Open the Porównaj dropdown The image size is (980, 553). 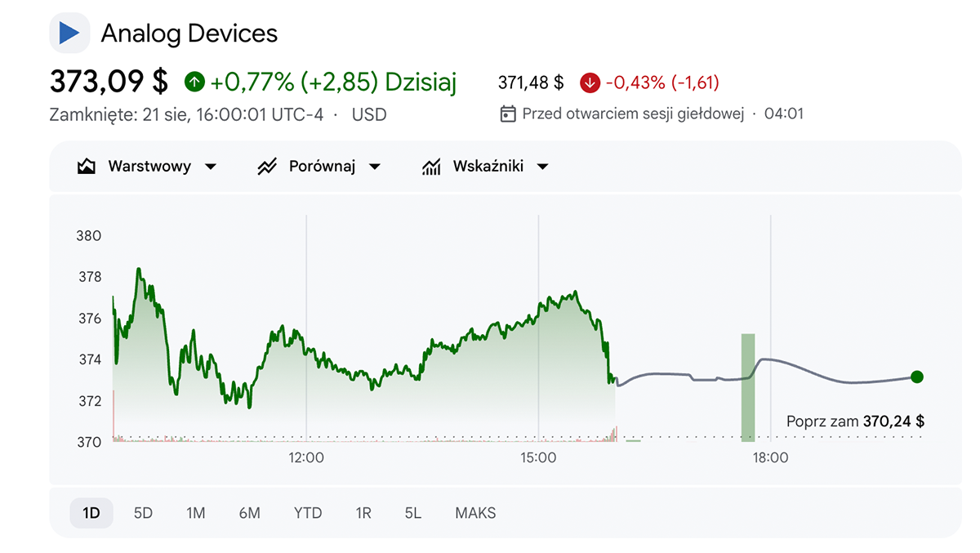click(319, 167)
